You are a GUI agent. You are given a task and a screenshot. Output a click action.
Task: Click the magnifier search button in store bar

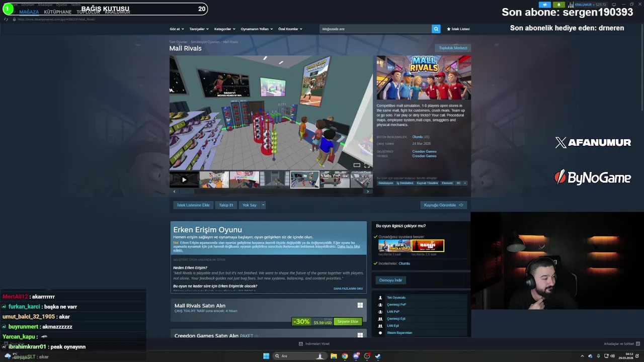(436, 29)
